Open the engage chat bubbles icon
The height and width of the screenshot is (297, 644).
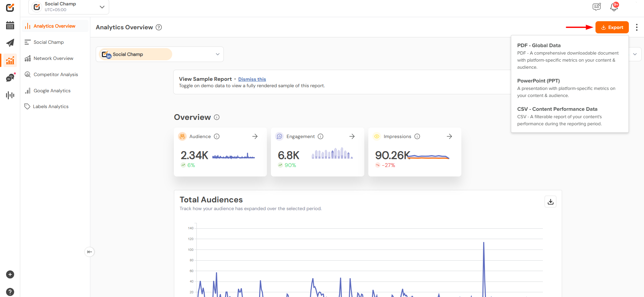[x=10, y=77]
